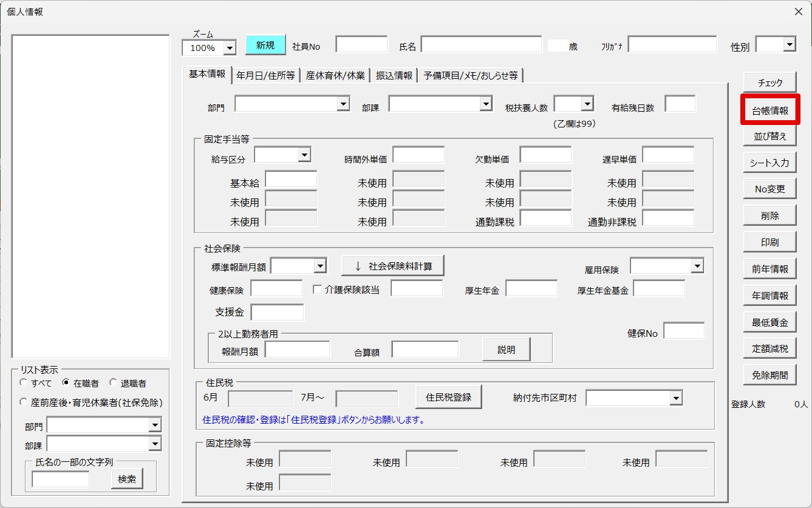This screenshot has height=508, width=812.
Task: Expand 納付先市区町村 dropdown list
Action: 675,398
